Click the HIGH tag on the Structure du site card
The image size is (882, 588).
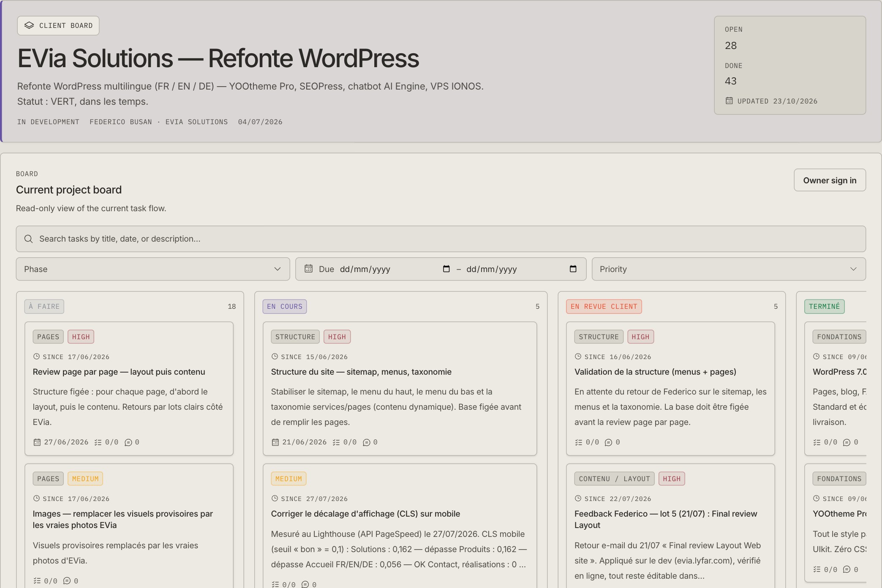point(337,337)
